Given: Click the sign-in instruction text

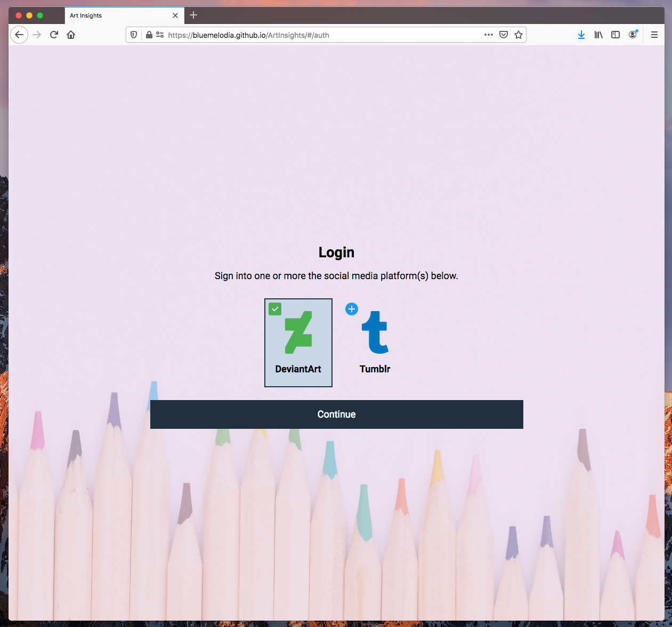Looking at the screenshot, I should (x=336, y=276).
